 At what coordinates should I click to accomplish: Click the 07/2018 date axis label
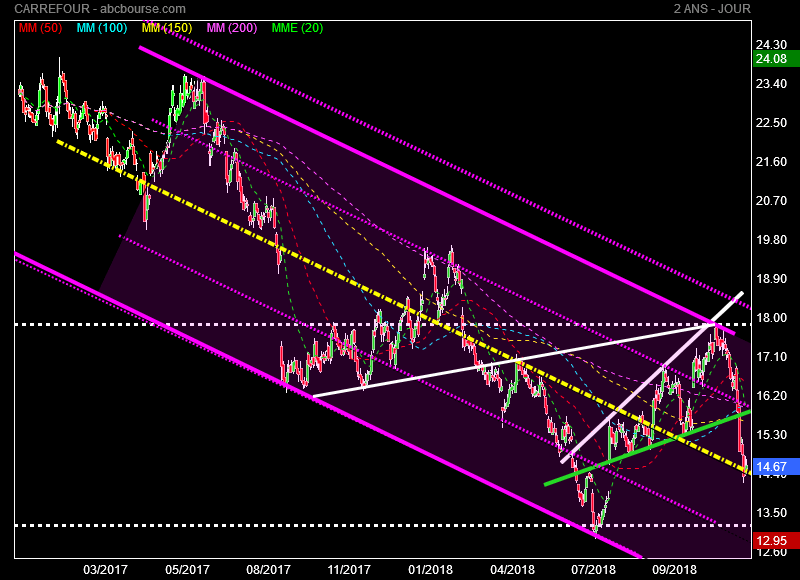click(x=593, y=569)
